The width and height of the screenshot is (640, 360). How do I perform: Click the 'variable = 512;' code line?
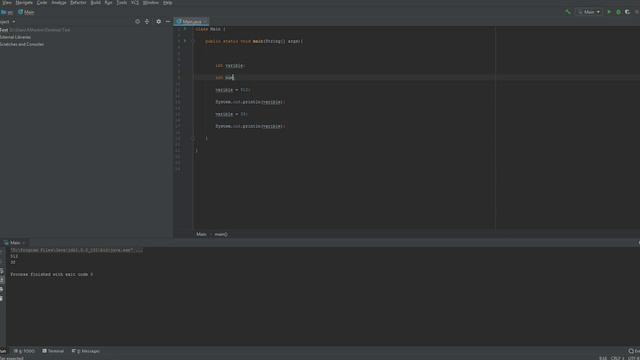[x=232, y=90]
